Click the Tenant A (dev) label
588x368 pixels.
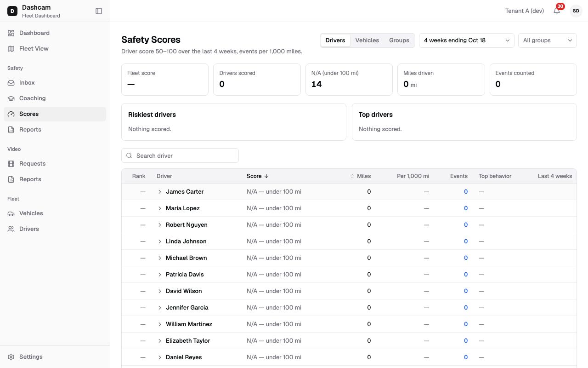point(525,11)
